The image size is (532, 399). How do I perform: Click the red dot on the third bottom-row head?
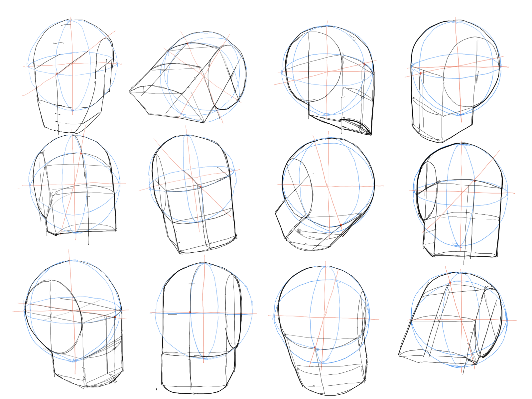(315, 348)
